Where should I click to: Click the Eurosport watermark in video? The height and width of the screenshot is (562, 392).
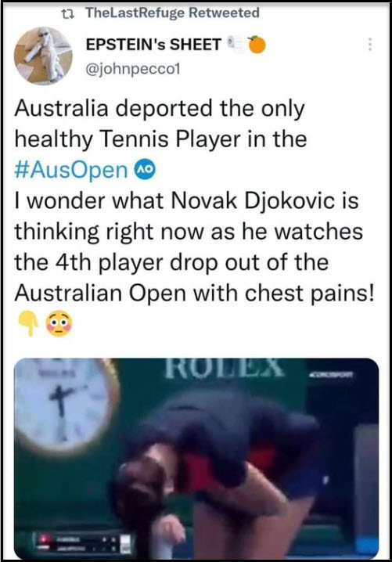point(332,375)
